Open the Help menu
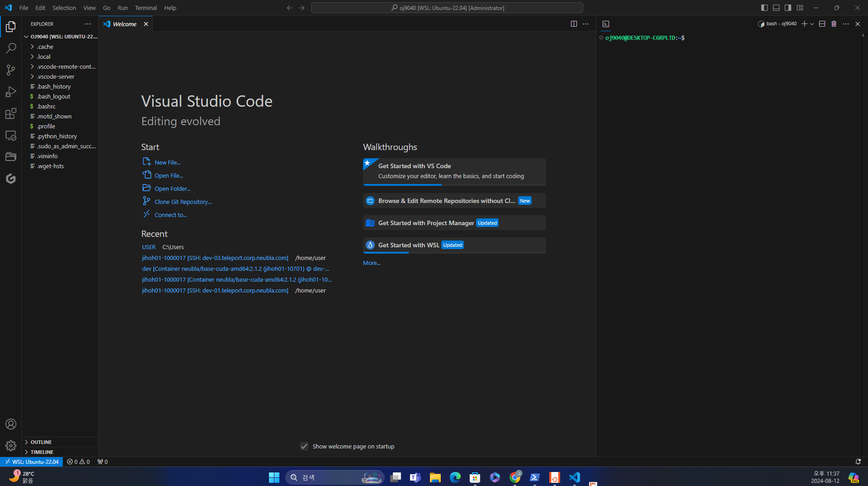The image size is (868, 486). pos(170,8)
